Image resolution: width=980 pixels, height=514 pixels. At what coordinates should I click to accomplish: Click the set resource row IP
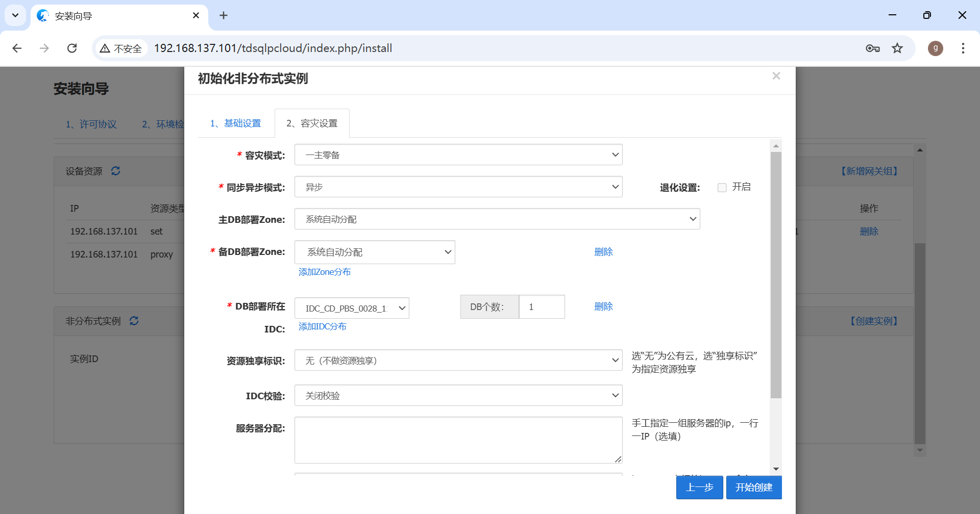click(104, 232)
